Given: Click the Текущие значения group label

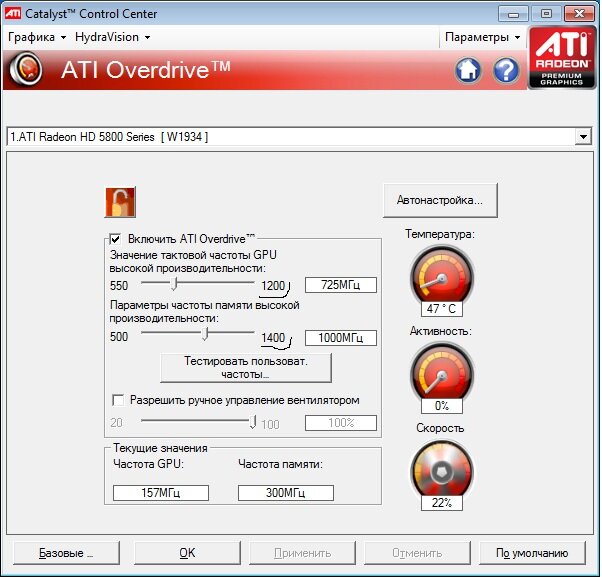Looking at the screenshot, I should pos(160,448).
